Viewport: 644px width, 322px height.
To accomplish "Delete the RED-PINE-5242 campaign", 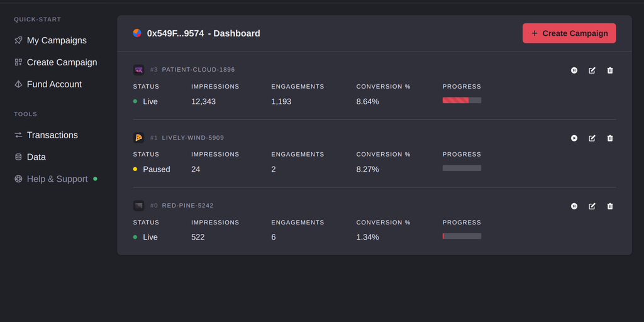I will (610, 206).
